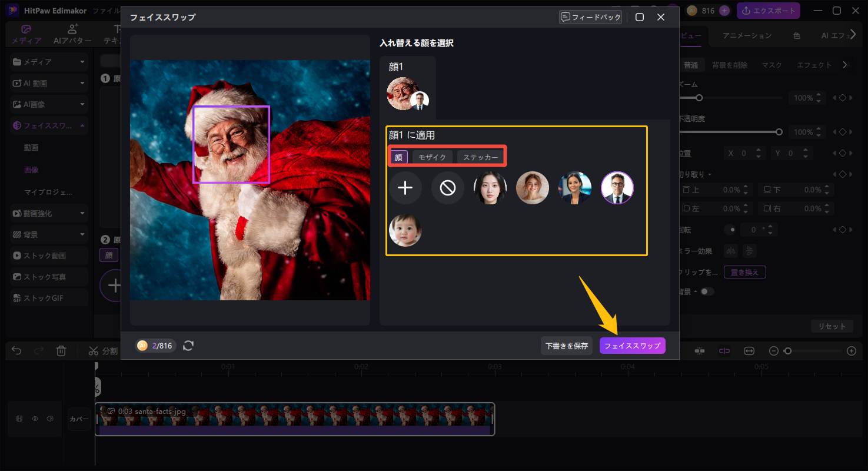This screenshot has width=868, height=471.
Task: Switch to the ステッカー tab
Action: pyautogui.click(x=480, y=157)
